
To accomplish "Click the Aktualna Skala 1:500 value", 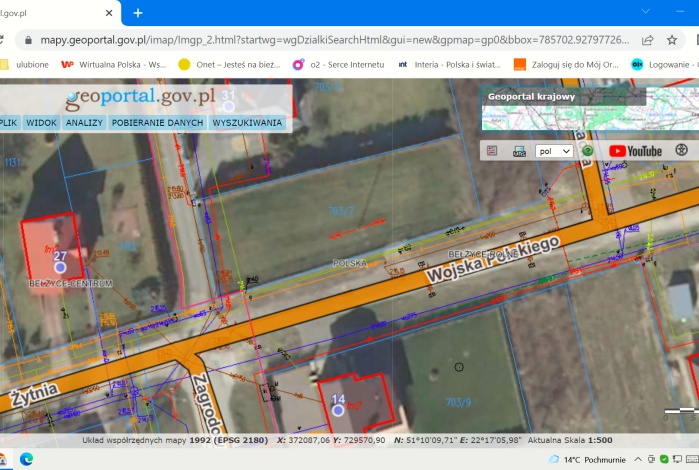I will (600, 440).
